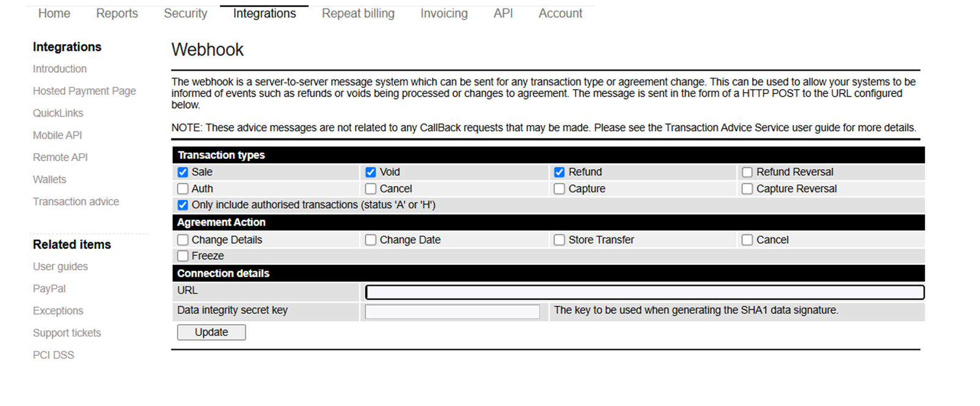This screenshot has width=980, height=406.
Task: Enable the Auth transaction checkbox
Action: point(183,189)
